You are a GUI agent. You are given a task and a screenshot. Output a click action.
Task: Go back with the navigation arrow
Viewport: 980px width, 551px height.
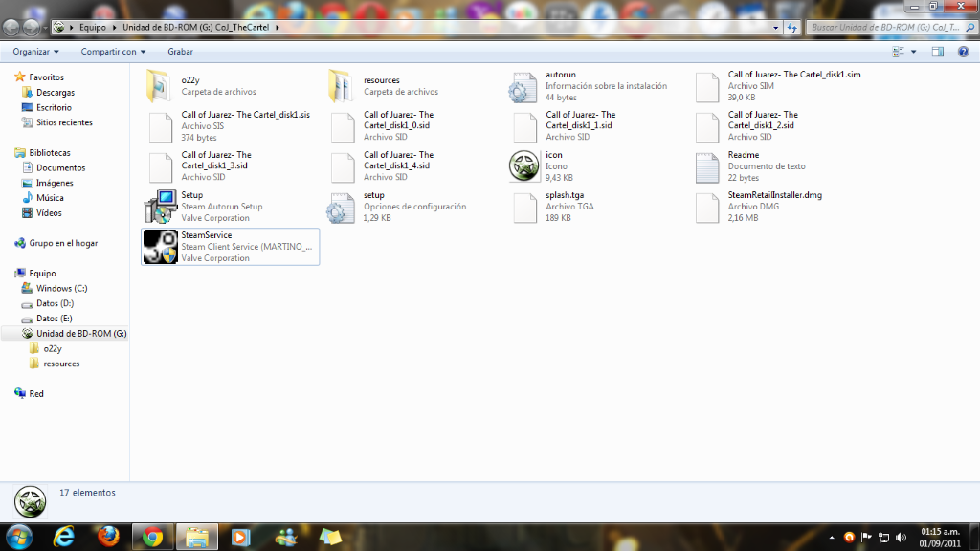pyautogui.click(x=11, y=28)
